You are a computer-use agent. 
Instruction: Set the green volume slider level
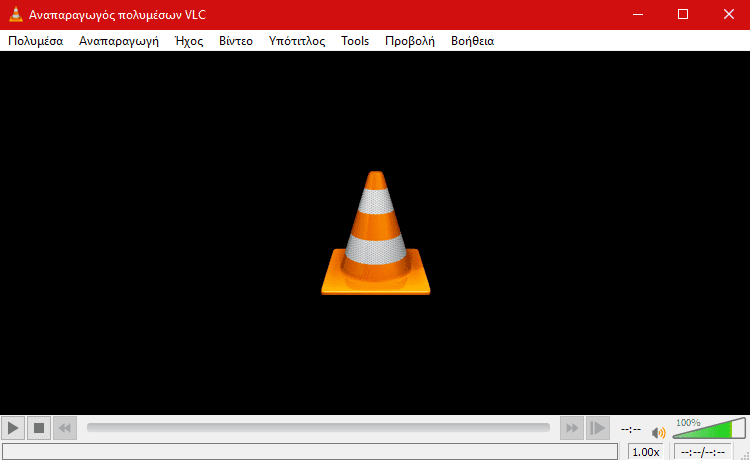(709, 427)
